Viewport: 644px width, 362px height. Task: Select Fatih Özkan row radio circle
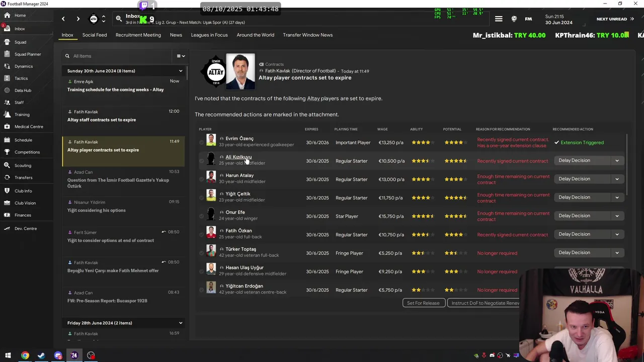(202, 235)
